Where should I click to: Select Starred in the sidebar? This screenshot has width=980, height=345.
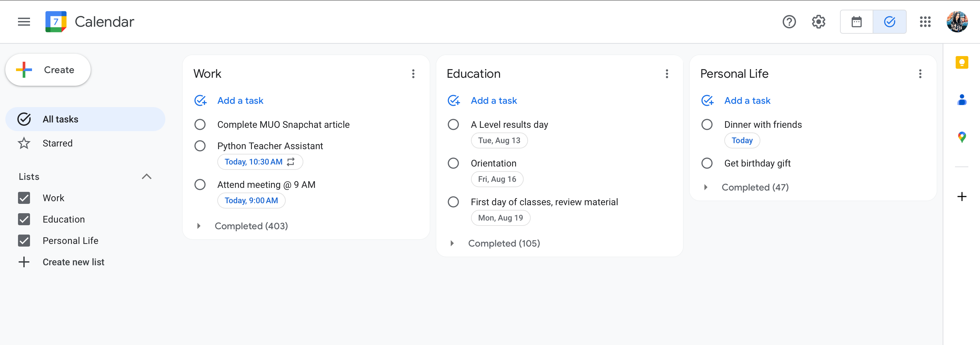click(x=57, y=143)
